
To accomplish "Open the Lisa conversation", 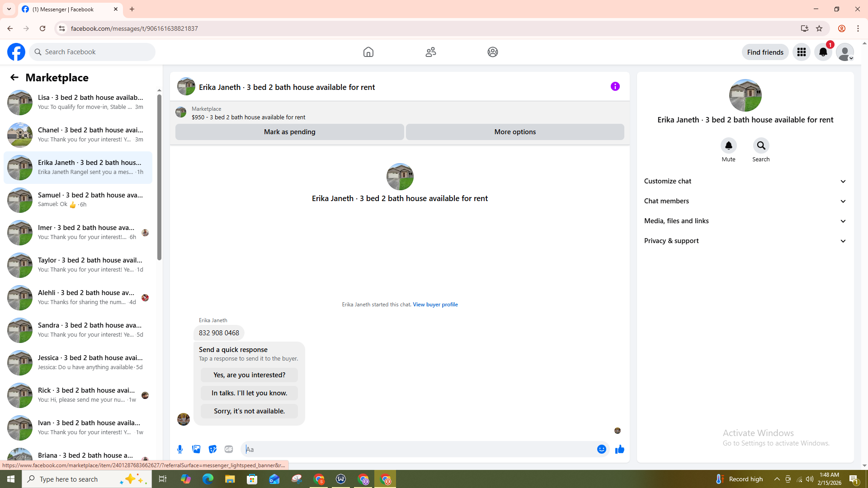I will coord(78,103).
